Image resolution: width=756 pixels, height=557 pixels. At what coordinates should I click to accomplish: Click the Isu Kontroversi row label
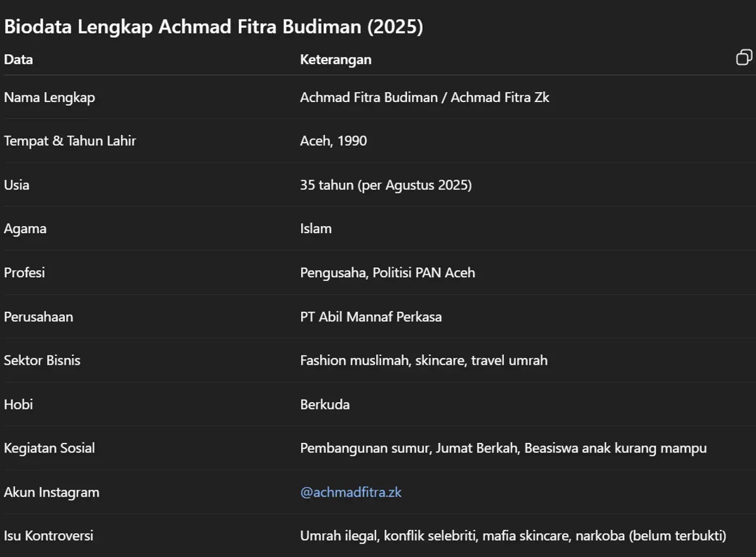(49, 536)
